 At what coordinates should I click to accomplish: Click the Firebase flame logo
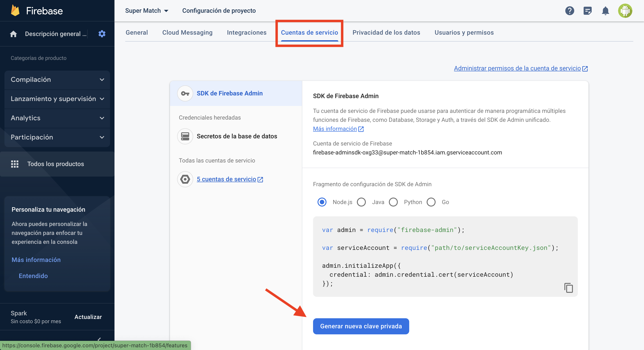[x=15, y=11]
